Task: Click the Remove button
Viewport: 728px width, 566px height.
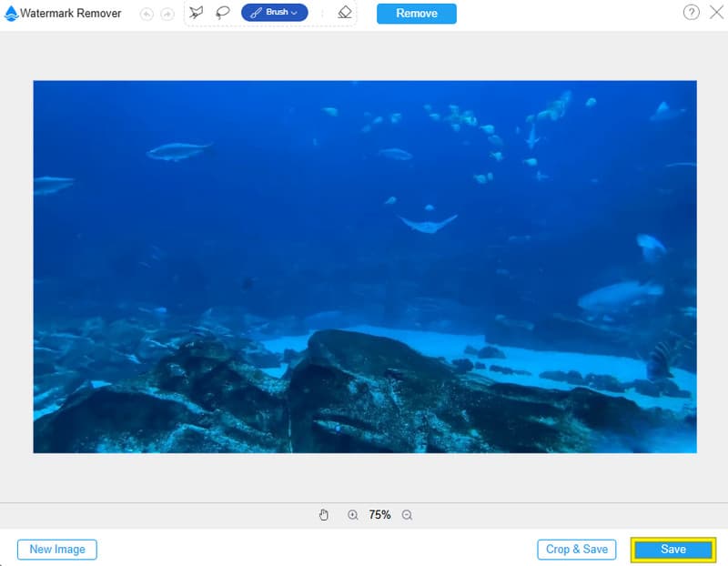Action: click(x=417, y=14)
